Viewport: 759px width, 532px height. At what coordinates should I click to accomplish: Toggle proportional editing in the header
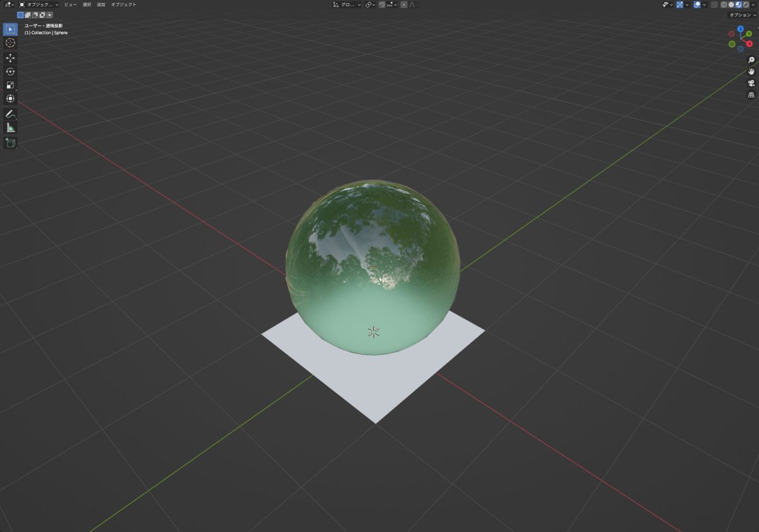point(404,4)
